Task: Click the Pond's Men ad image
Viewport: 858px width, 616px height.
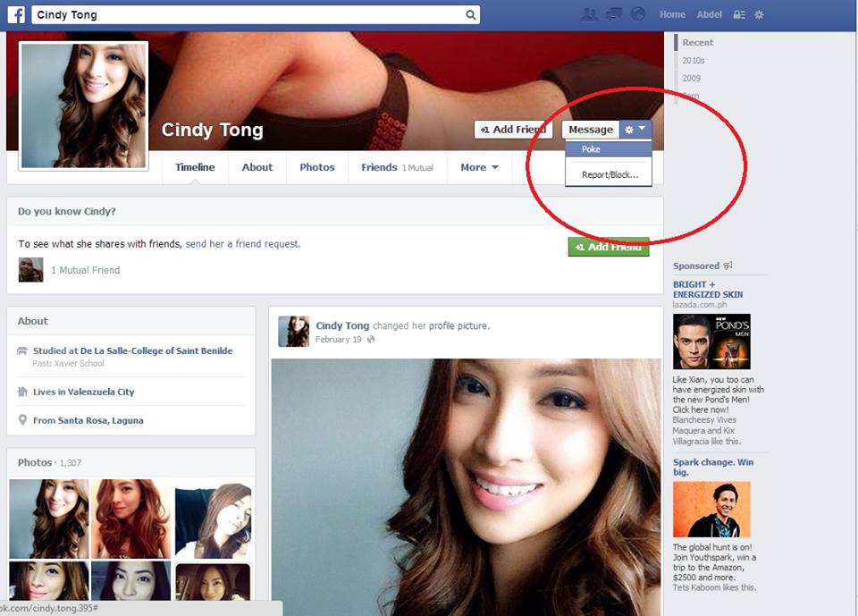Action: (x=712, y=342)
